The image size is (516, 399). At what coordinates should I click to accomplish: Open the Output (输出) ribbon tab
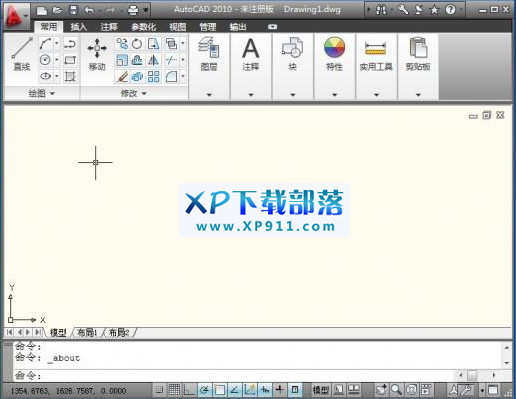tap(238, 27)
